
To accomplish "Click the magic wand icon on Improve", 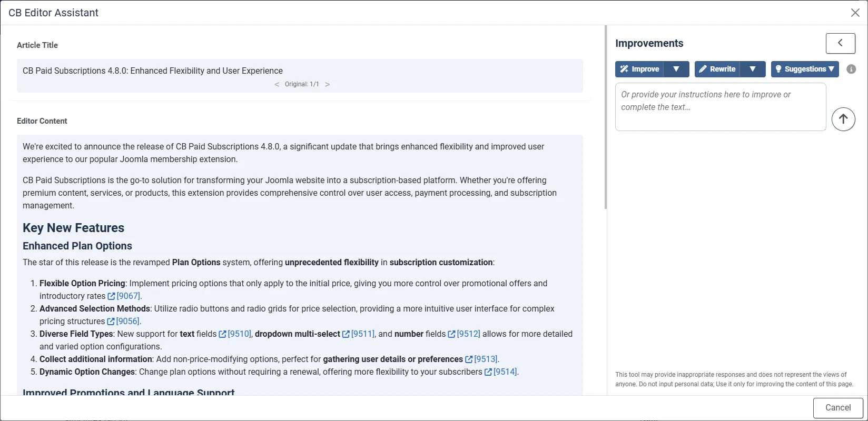I will [624, 69].
